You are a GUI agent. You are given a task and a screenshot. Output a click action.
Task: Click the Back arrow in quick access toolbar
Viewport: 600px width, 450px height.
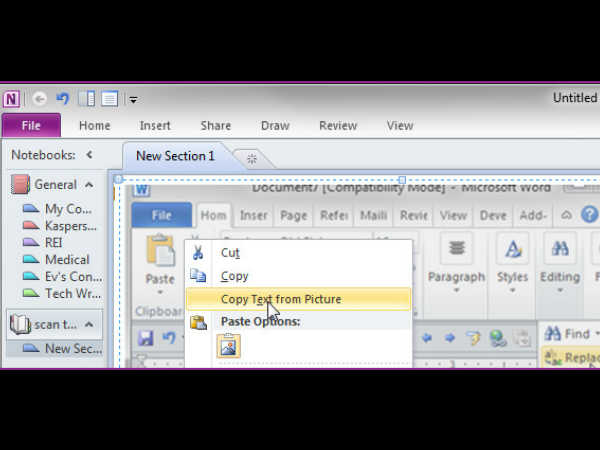point(39,99)
